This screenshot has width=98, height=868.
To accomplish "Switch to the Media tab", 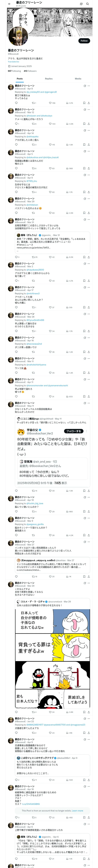I will (x=78, y=79).
